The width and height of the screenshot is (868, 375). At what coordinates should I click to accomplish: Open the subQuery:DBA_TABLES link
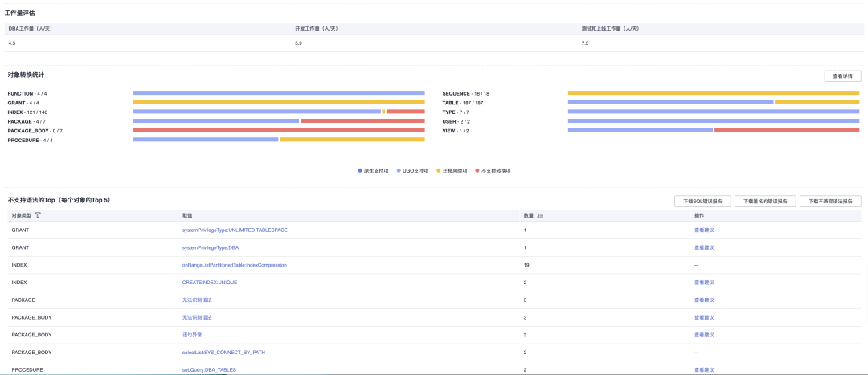tap(209, 369)
